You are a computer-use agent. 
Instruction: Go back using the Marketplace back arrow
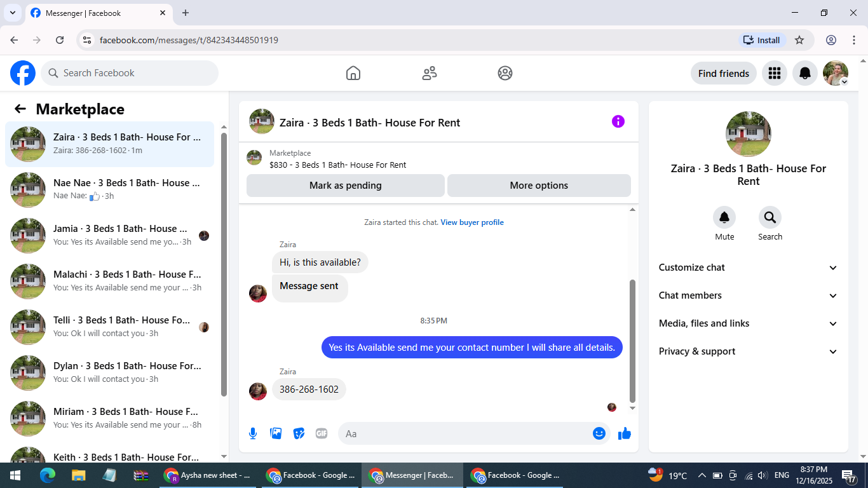(20, 109)
